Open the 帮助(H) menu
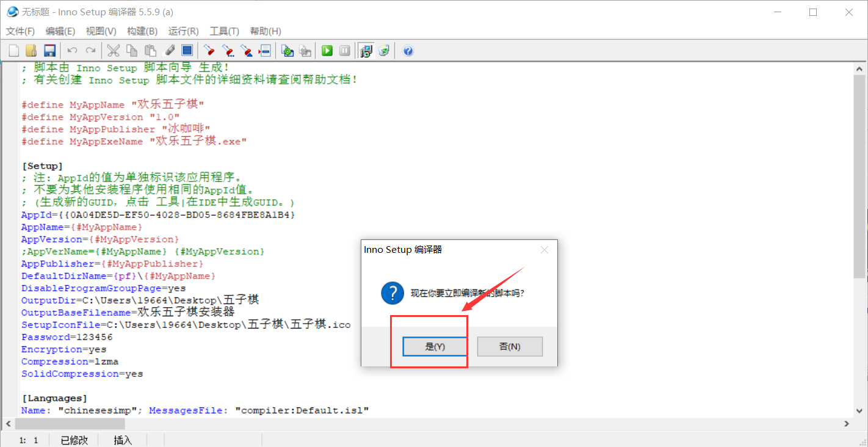The image size is (868, 447). point(266,31)
